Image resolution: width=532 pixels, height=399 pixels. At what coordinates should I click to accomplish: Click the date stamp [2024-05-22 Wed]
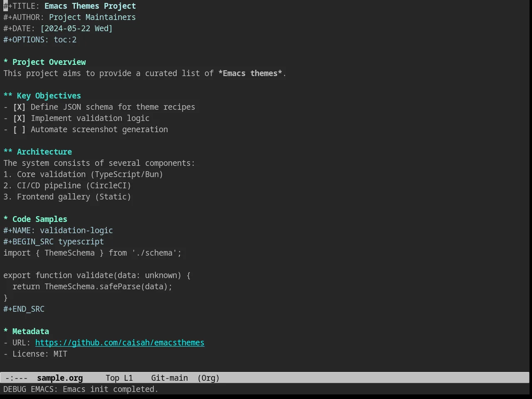click(76, 29)
